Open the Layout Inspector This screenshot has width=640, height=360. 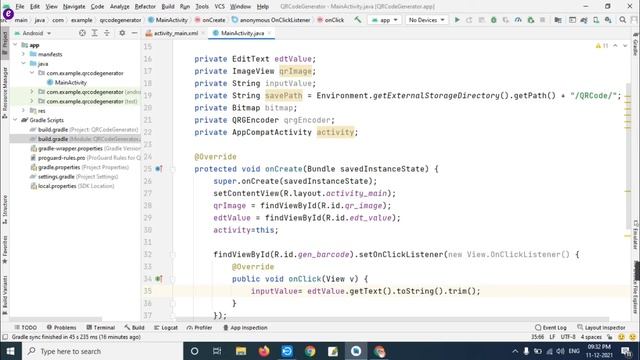tap(601, 327)
